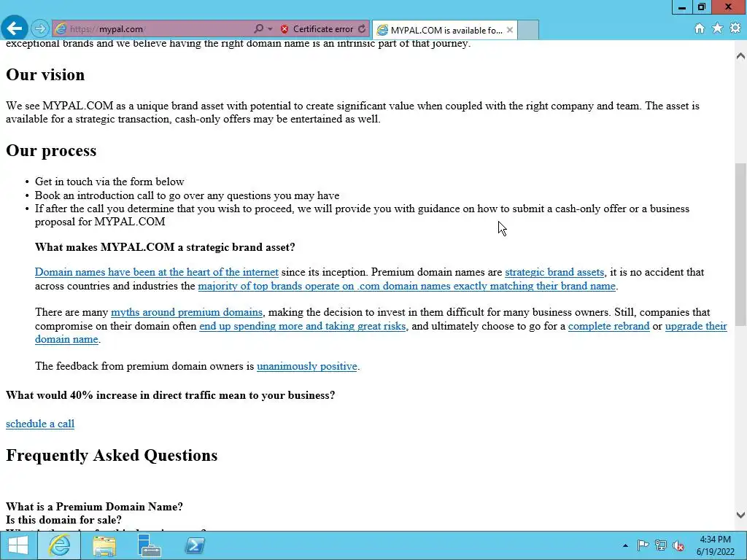747x560 pixels.
Task: Click 'Book an introduction call' bullet text
Action: (187, 195)
